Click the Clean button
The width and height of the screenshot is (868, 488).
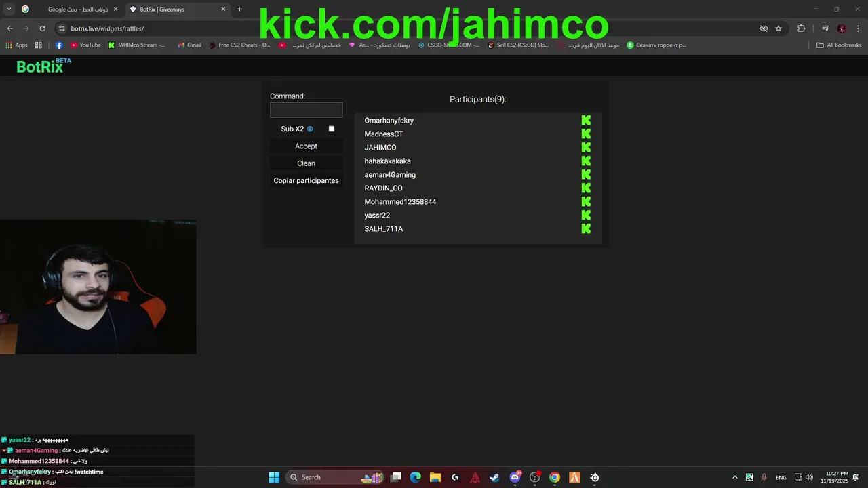point(306,163)
